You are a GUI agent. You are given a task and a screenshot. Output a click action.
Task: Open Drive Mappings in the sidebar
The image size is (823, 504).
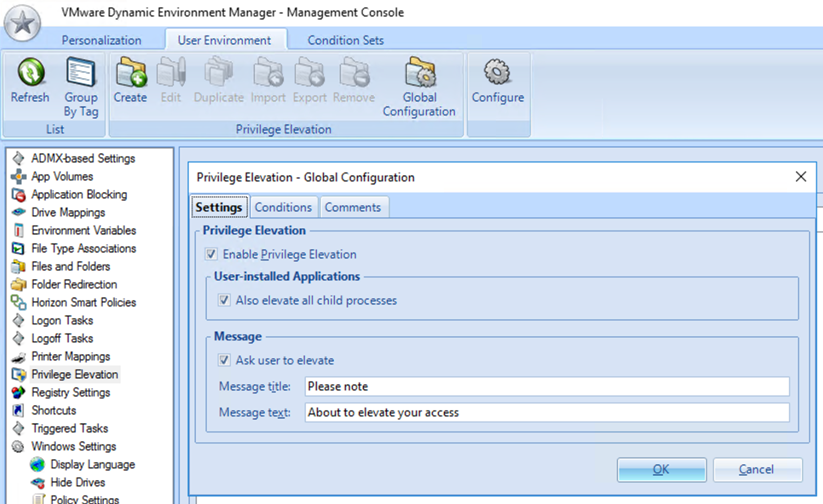tap(68, 213)
